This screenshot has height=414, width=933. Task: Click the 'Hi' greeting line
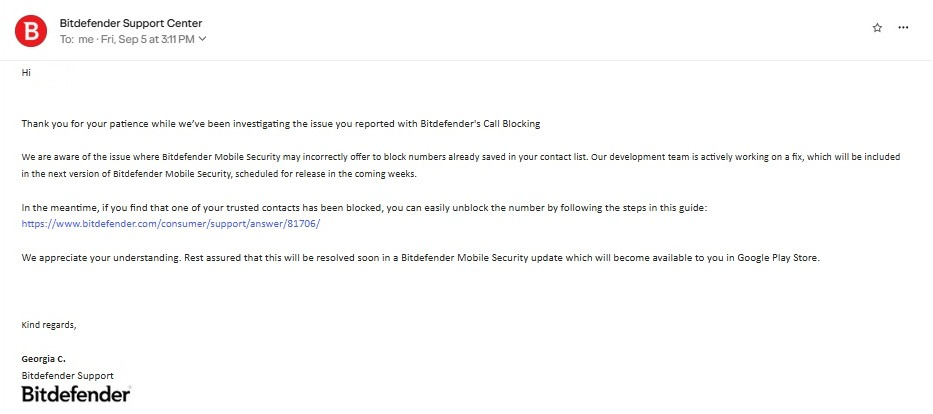(26, 73)
